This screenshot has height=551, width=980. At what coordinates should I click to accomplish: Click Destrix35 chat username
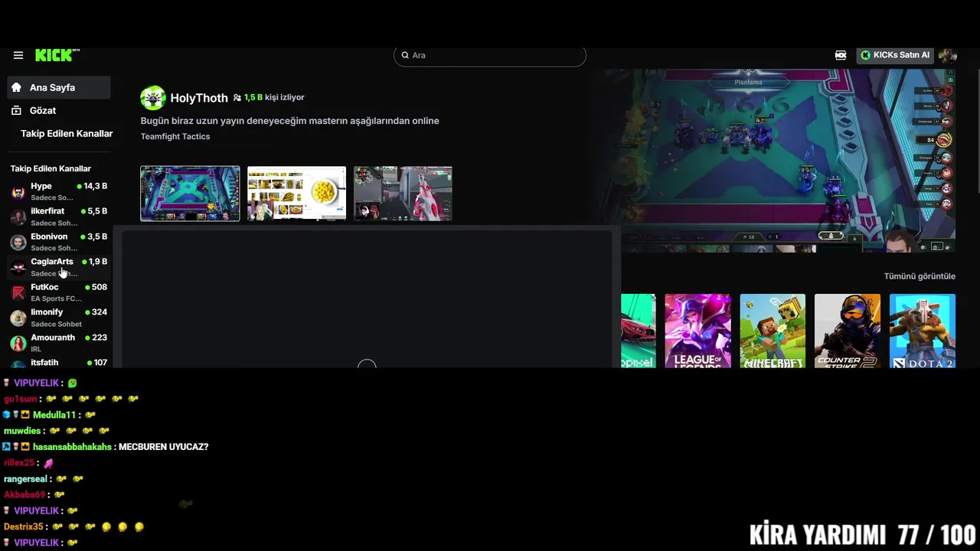[24, 527]
